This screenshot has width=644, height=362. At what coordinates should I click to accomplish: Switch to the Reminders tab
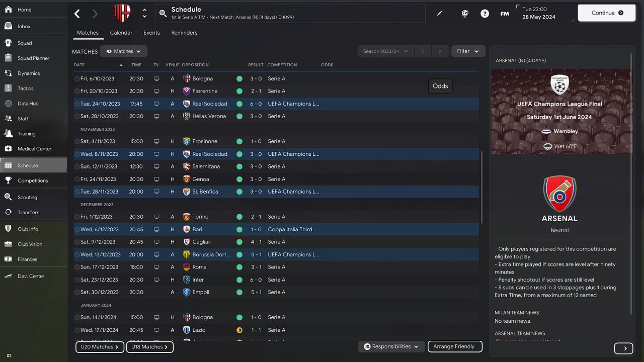click(184, 33)
